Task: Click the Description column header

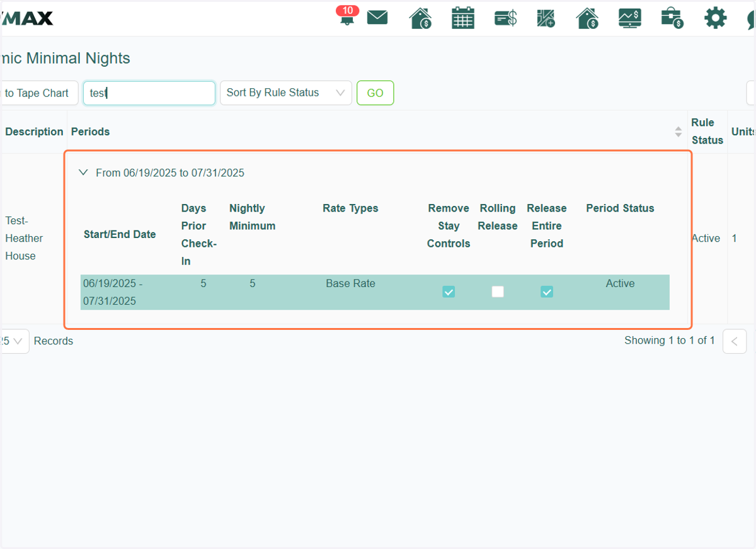Action: (x=34, y=132)
